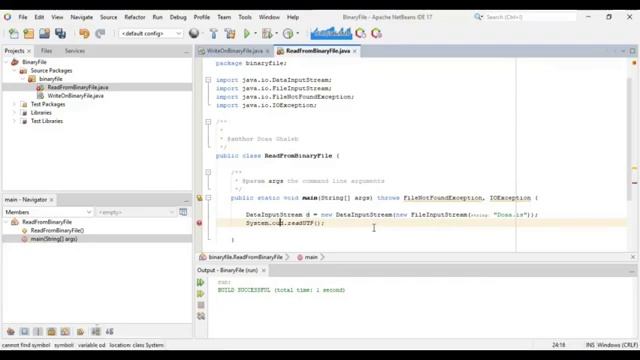The width and height of the screenshot is (640, 360).
Task: Open the Refactor menu
Action: tap(135, 17)
